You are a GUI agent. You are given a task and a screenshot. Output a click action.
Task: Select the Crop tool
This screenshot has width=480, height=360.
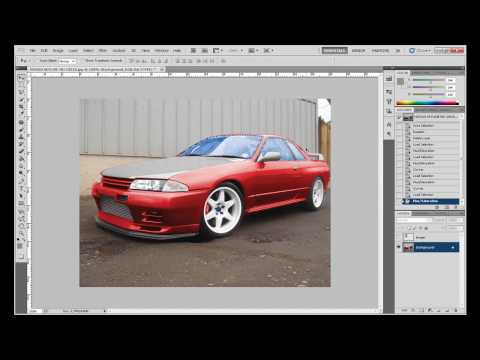[x=22, y=107]
